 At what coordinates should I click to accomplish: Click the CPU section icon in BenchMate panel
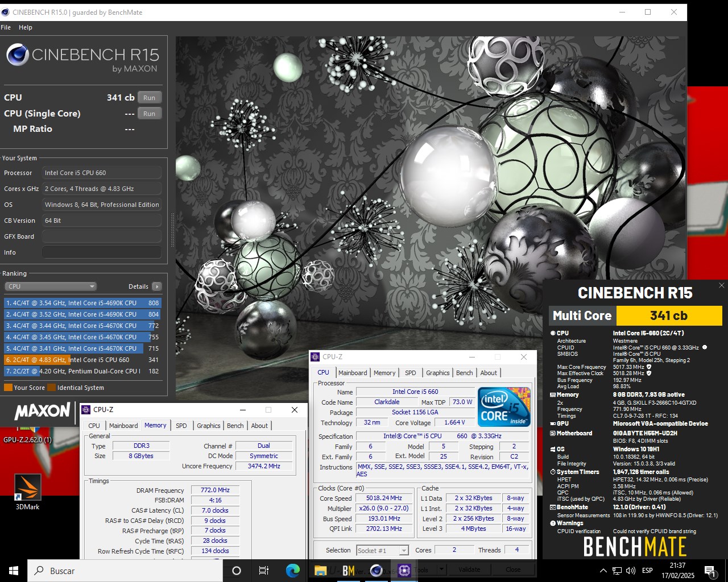coord(553,333)
